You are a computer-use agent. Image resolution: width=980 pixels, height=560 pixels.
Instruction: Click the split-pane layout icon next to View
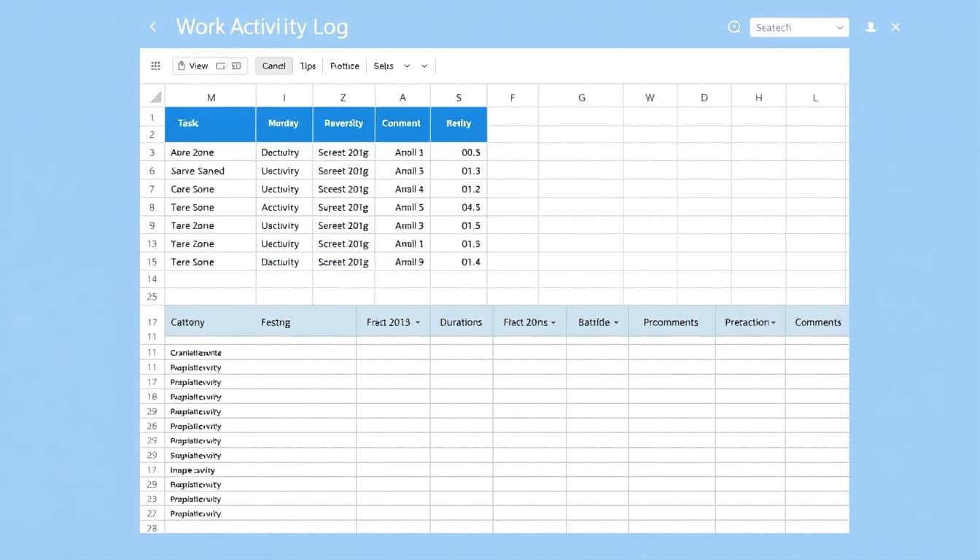coord(236,66)
